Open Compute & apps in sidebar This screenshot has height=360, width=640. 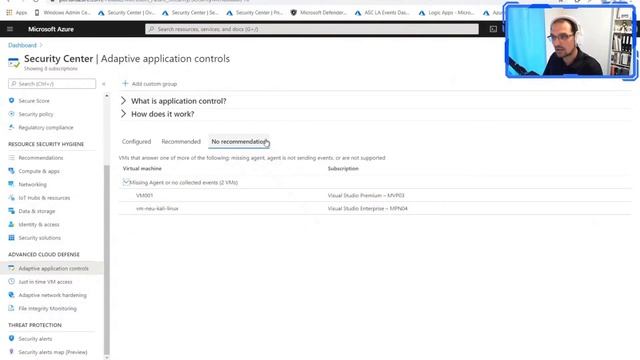tap(39, 171)
